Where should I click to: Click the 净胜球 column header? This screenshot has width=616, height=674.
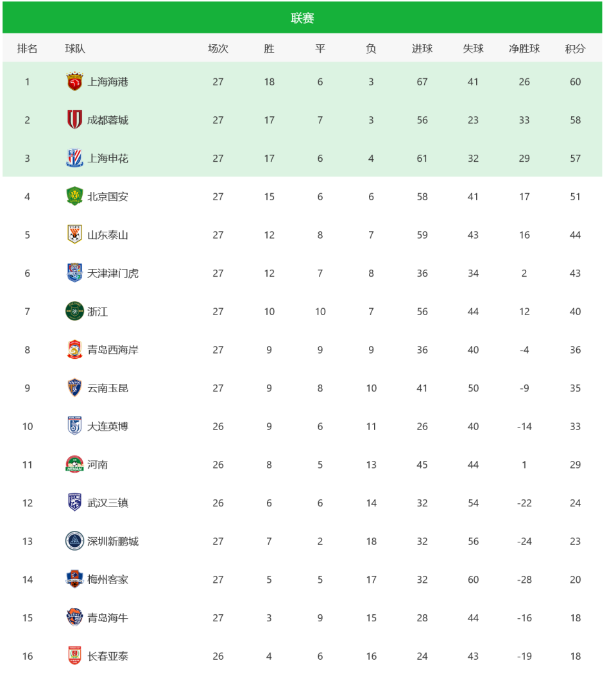coord(524,49)
